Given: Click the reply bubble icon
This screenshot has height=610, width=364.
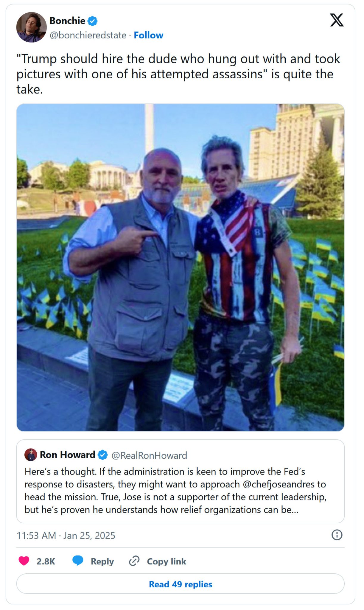Looking at the screenshot, I should [78, 561].
